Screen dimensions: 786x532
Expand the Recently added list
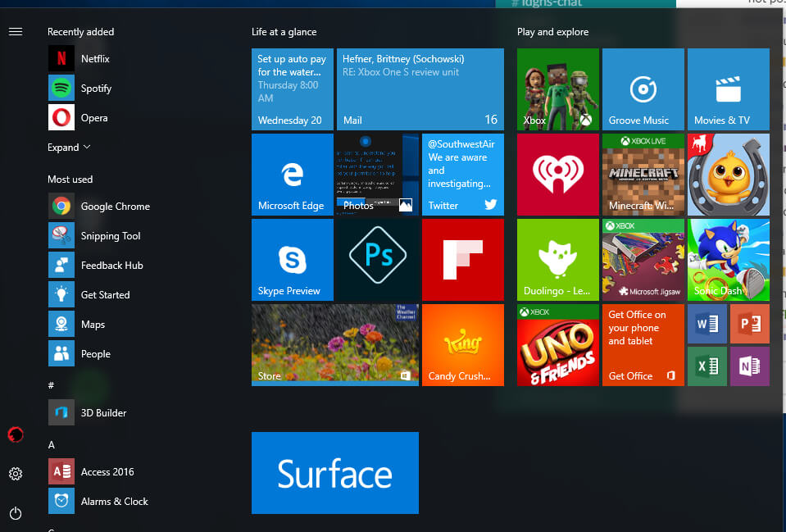pyautogui.click(x=69, y=148)
